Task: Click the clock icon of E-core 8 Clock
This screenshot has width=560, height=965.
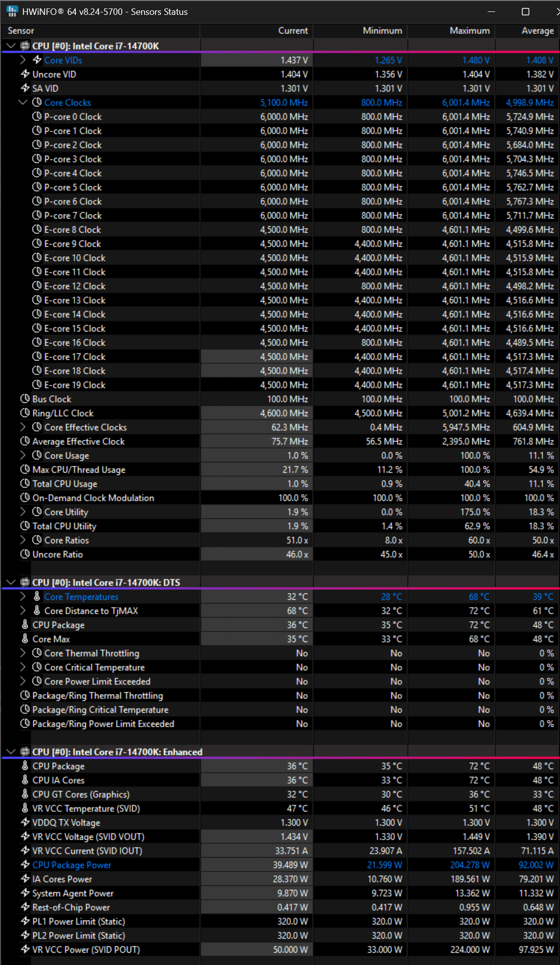Action: click(37, 229)
